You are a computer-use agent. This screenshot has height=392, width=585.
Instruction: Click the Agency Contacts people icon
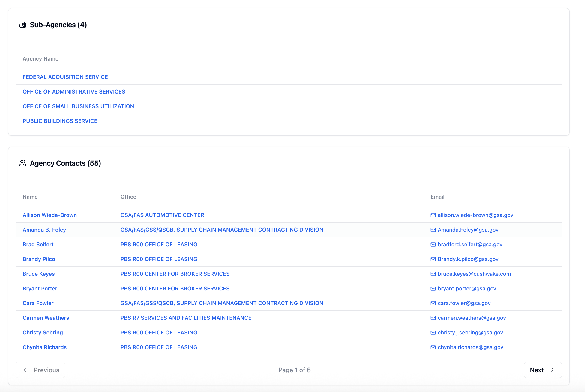point(23,163)
